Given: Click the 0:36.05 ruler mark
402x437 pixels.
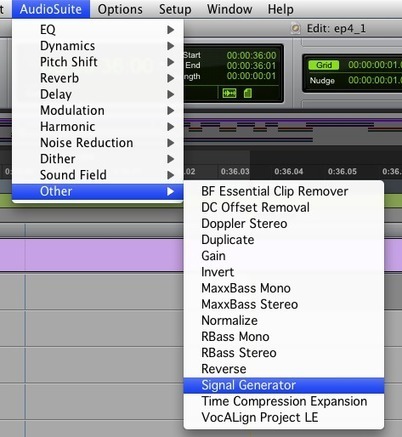Looking at the screenshot, I should click(342, 172).
